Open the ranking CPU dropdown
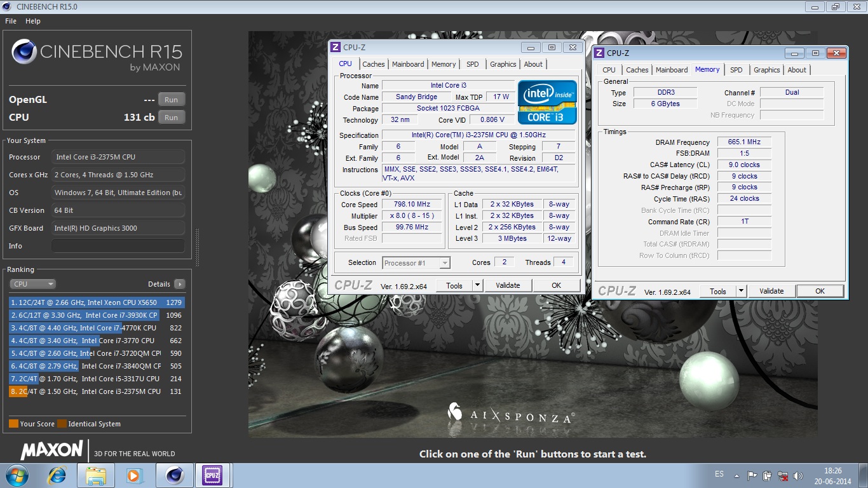This screenshot has width=868, height=488. [33, 284]
